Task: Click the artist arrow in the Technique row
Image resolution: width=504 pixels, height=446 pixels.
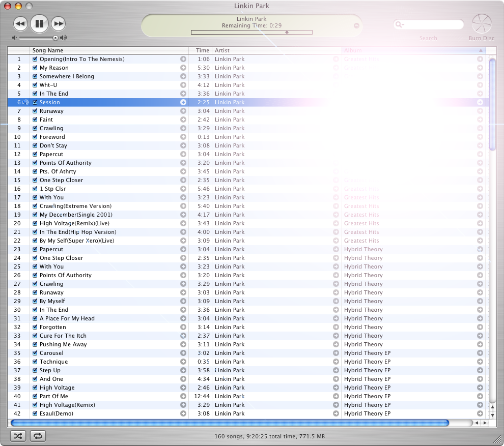Action: coord(336,362)
